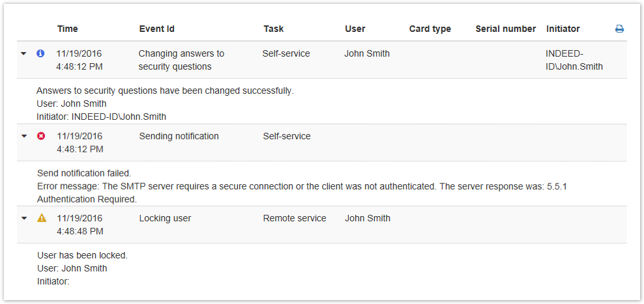Image resolution: width=644 pixels, height=304 pixels.
Task: Click the User column header
Action: tap(355, 29)
